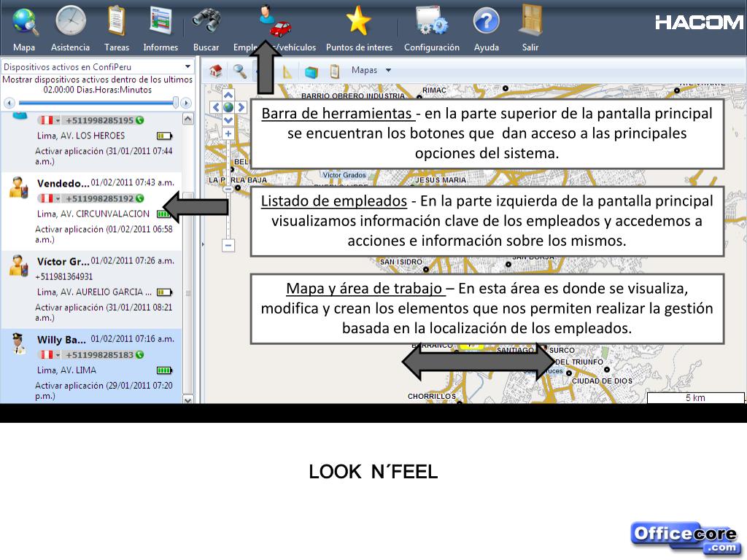
Task: Click the Asistencia label in top toolbar
Action: (70, 47)
